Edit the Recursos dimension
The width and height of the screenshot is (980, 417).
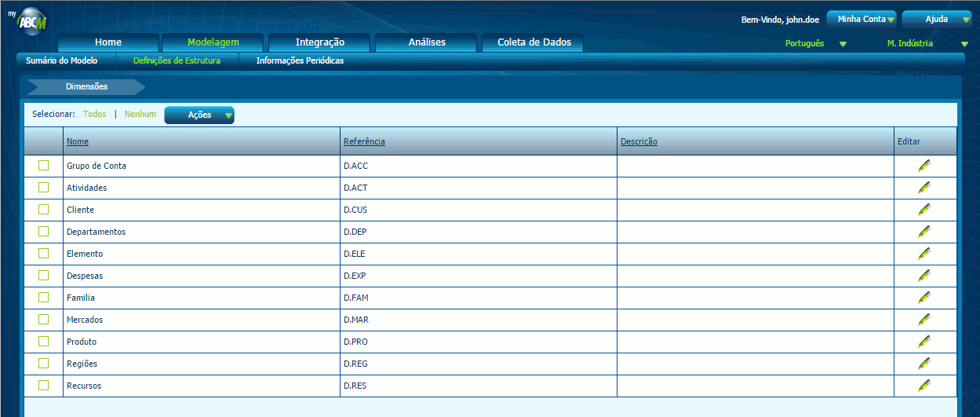coord(924,386)
